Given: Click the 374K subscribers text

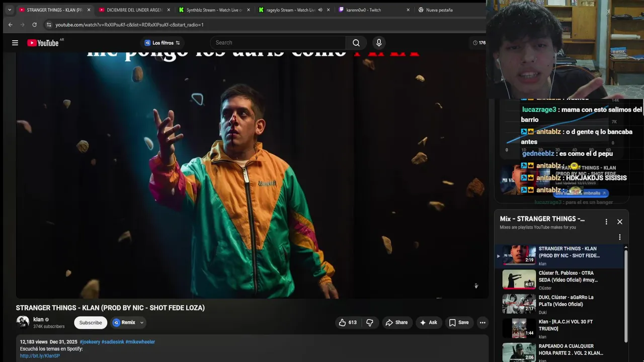Looking at the screenshot, I should click(x=49, y=327).
